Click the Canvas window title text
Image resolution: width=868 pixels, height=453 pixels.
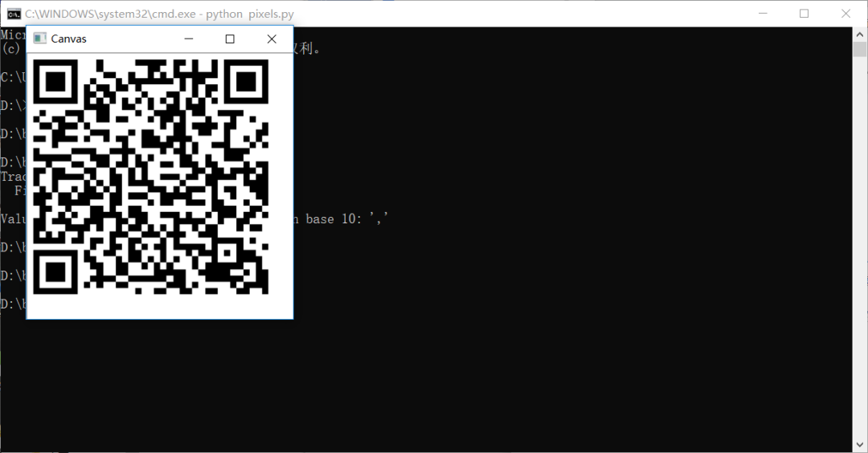(68, 39)
